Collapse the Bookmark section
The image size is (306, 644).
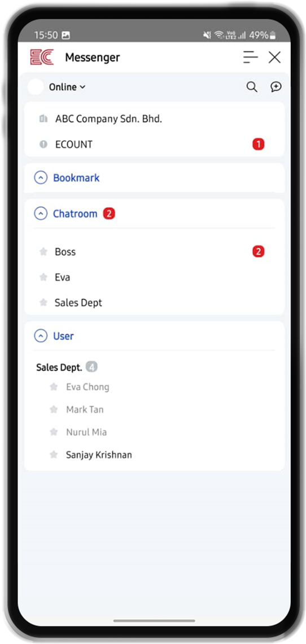40,178
